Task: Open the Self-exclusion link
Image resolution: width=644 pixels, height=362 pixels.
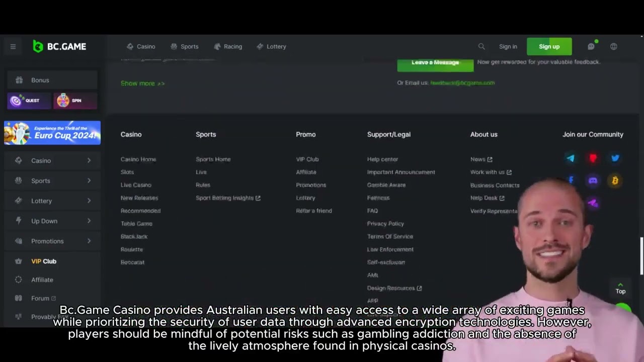Action: 386,262
